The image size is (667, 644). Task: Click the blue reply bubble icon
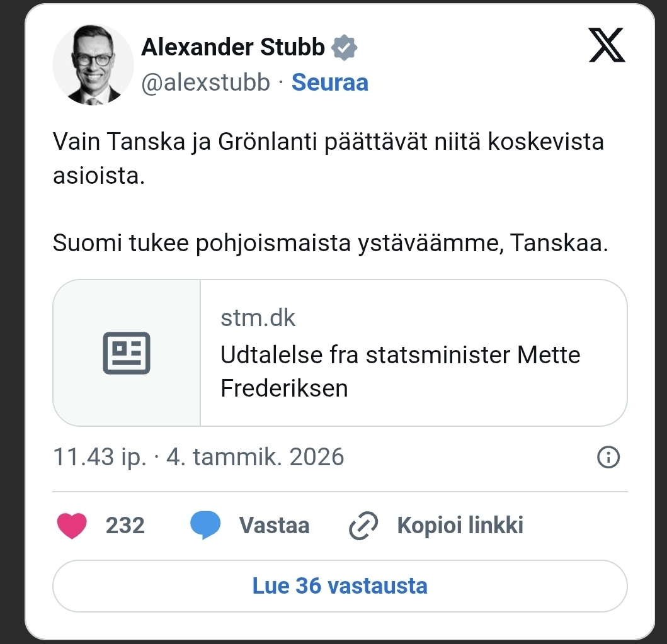click(205, 525)
